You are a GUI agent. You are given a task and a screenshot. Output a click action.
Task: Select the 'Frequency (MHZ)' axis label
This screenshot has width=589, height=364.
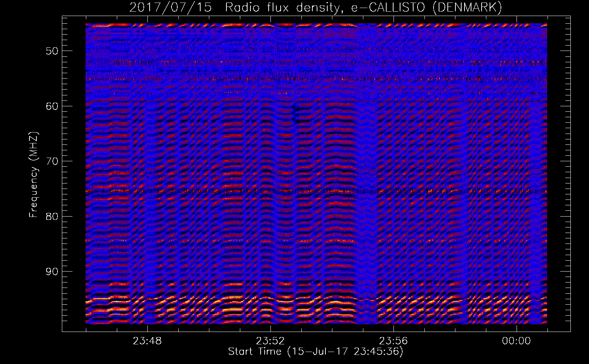pos(33,175)
